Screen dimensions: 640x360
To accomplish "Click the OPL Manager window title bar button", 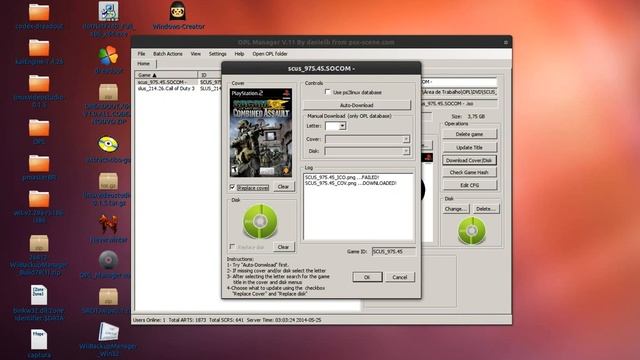I will pyautogui.click(x=506, y=42).
